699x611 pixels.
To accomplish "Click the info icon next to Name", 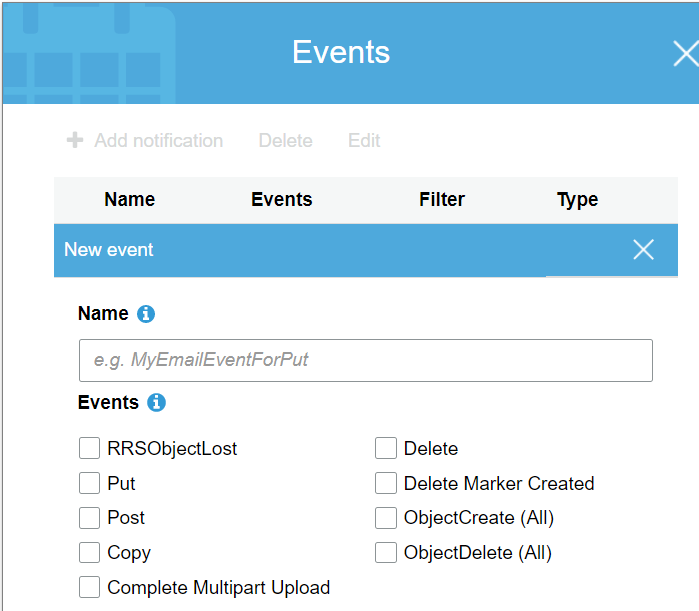I will [146, 314].
